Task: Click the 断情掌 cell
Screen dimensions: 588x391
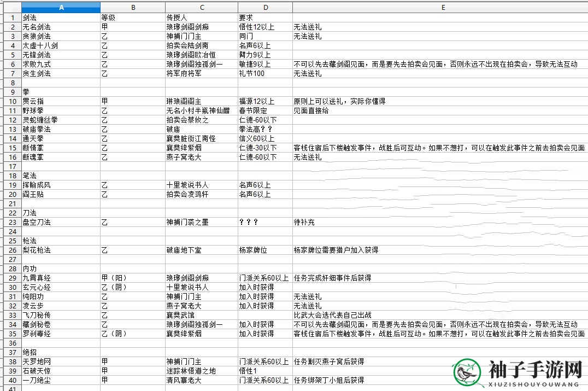Action: pyautogui.click(x=61, y=148)
